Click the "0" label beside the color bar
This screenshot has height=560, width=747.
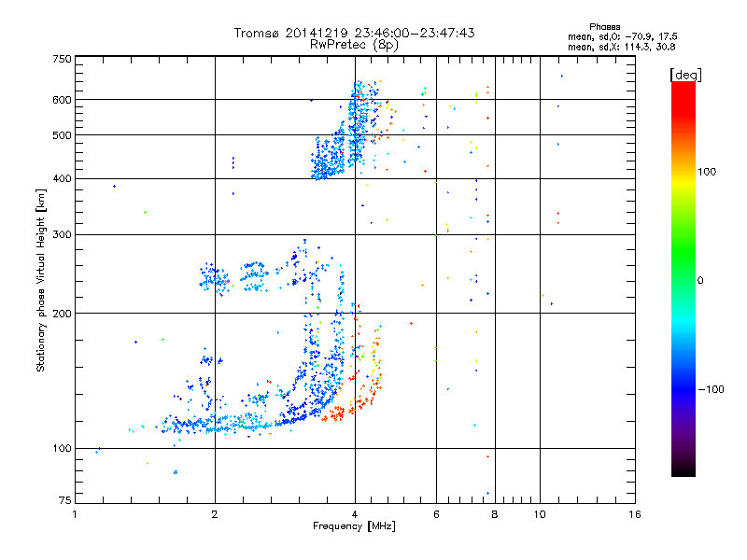(699, 280)
